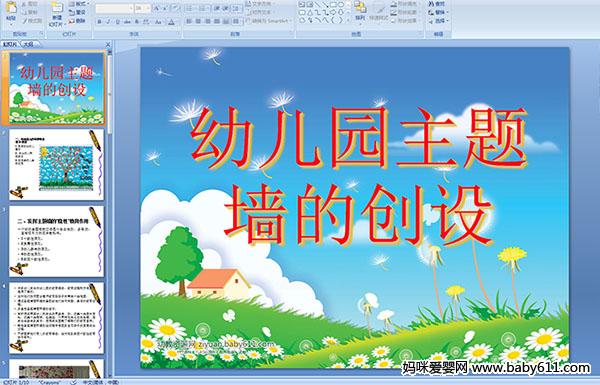Viewport: 600px width, 385px height.
Task: Select the oval shape in the shapes gallery
Action: pos(341,5)
